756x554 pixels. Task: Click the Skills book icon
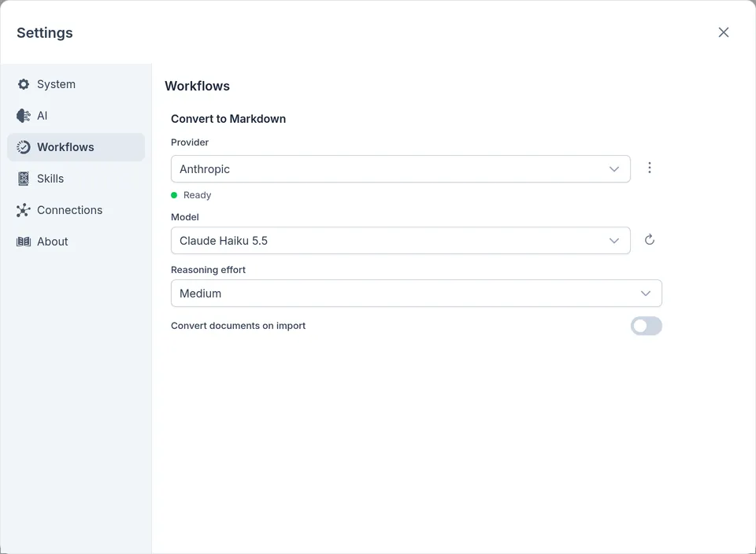(x=23, y=179)
